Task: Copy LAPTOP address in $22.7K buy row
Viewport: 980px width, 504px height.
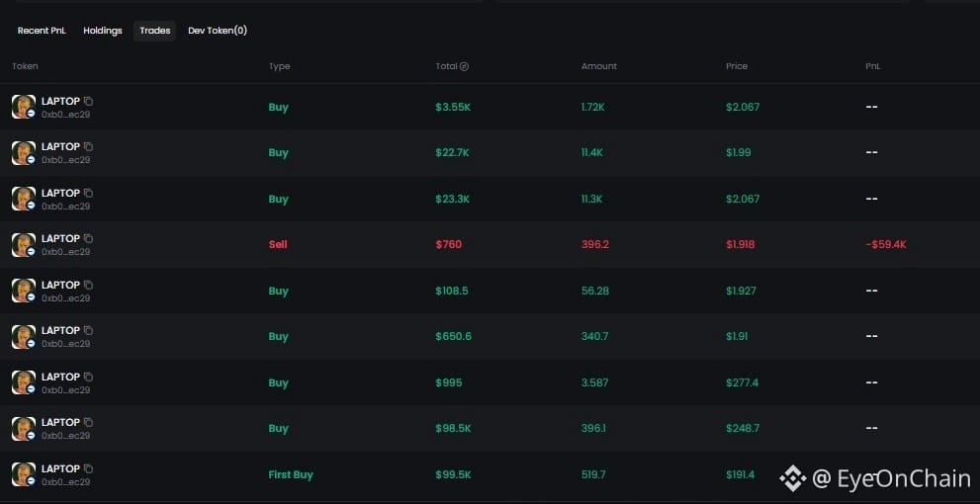Action: pyautogui.click(x=89, y=147)
